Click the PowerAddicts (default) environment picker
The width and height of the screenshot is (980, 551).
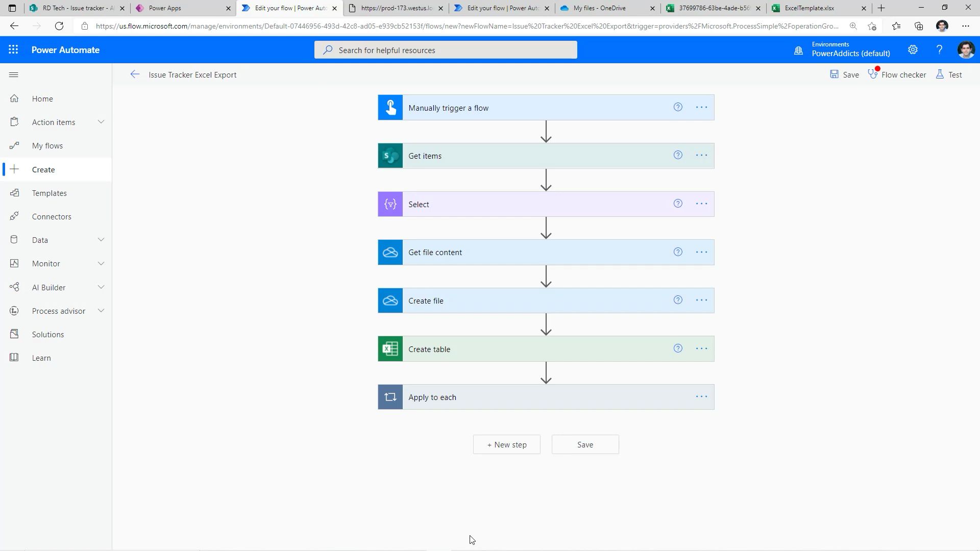coord(851,54)
